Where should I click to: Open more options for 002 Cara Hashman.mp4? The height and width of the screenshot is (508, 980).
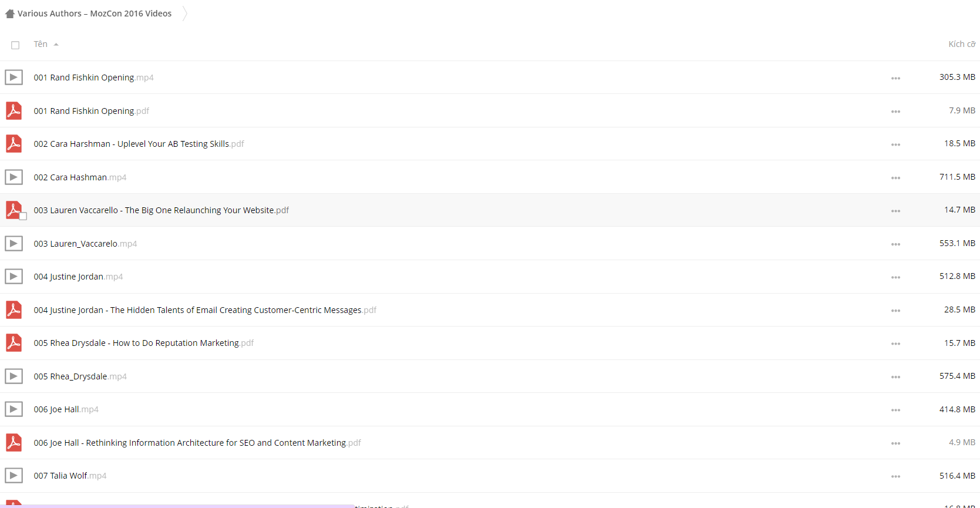pyautogui.click(x=895, y=178)
